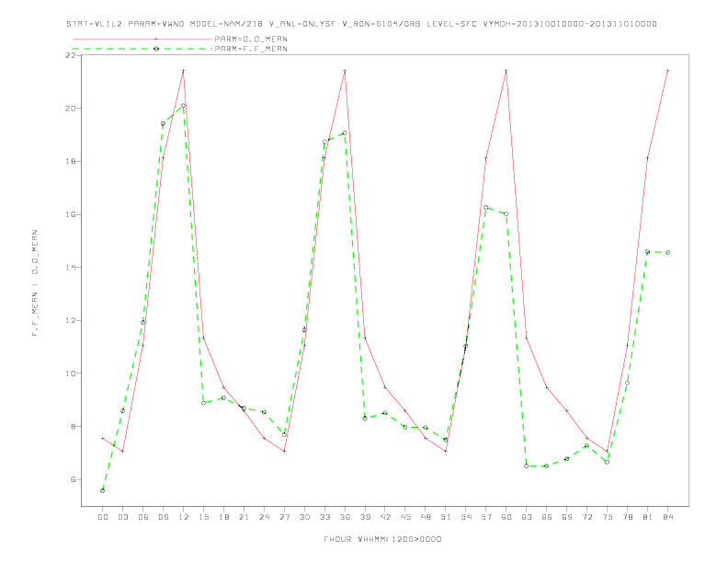Screen dimensions: 728x563
Task: Select the PARAM=VWND text in the title
Action: pos(156,24)
